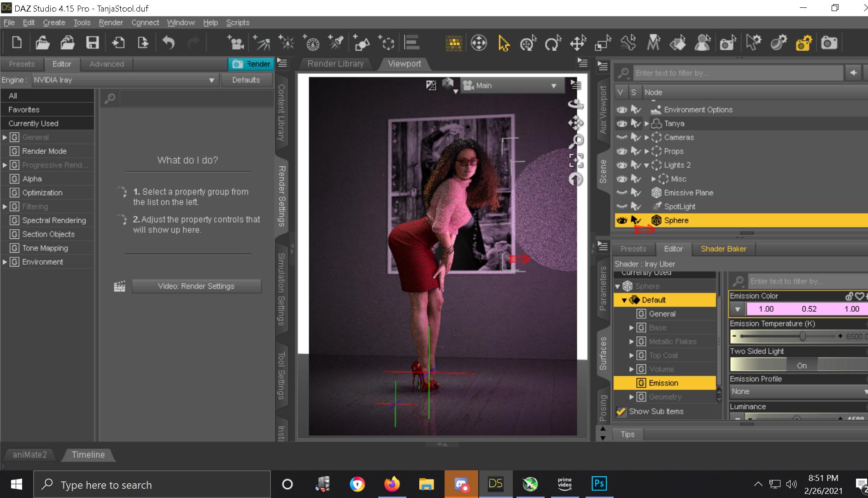Show the Emissive Plane node
Image resolution: width=868 pixels, height=498 pixels.
point(622,193)
